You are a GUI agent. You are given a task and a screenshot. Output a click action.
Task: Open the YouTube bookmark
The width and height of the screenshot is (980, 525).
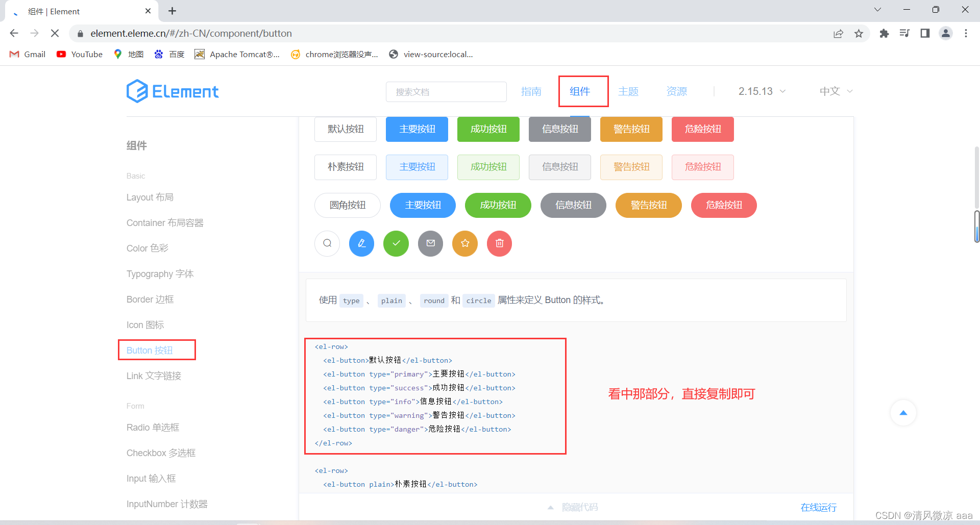[80, 54]
